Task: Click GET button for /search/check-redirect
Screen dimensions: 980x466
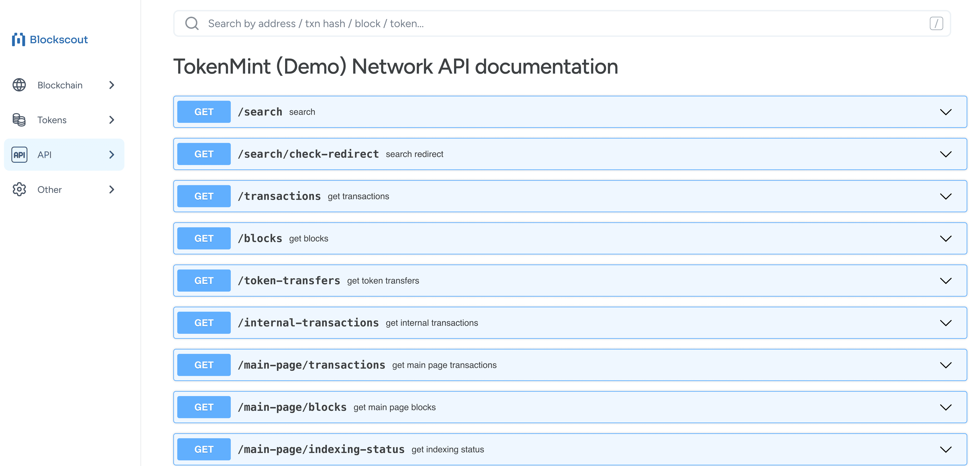Action: (x=204, y=154)
